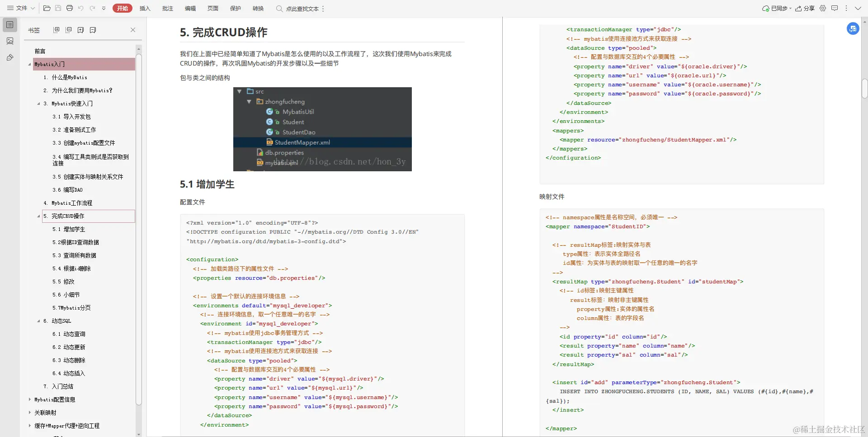Viewport: 868px width, 437px height.
Task: Open bookmark 3.3 创建mybatis配置文件
Action: (84, 143)
